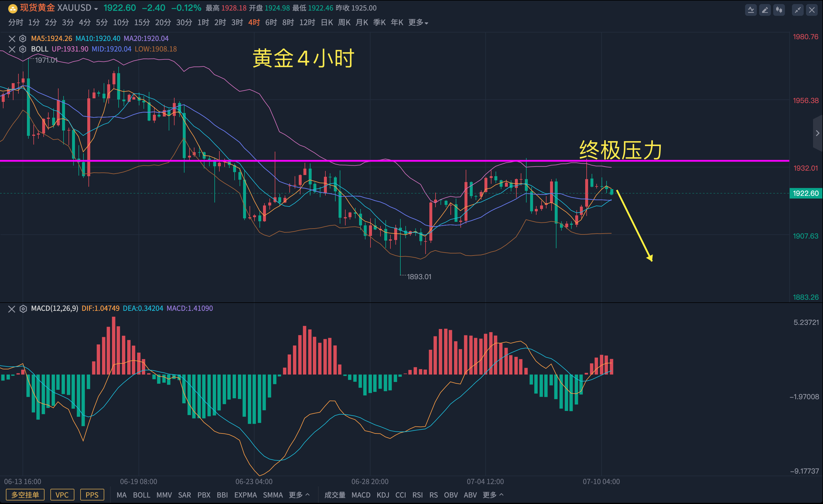The height and width of the screenshot is (504, 823).
Task: Open the indicator line chart icon
Action: point(751,10)
